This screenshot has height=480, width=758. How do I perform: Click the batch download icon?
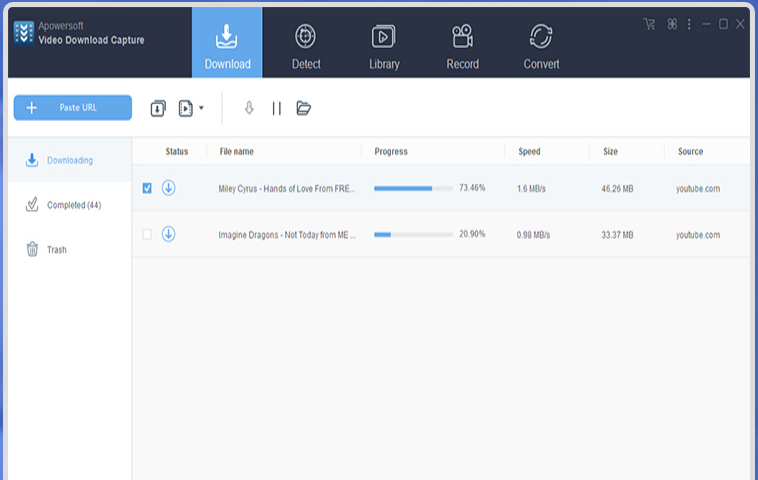(x=158, y=108)
